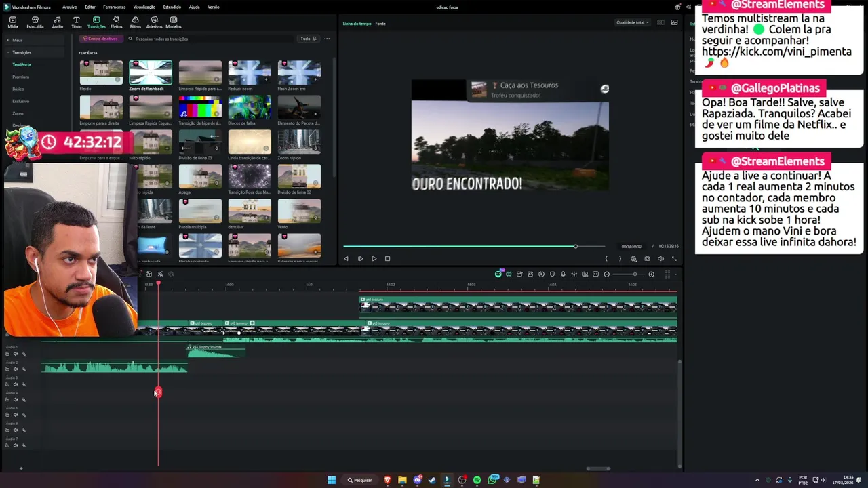Mute the Áudio 2 track
This screenshot has height=488, width=868.
coord(16,369)
